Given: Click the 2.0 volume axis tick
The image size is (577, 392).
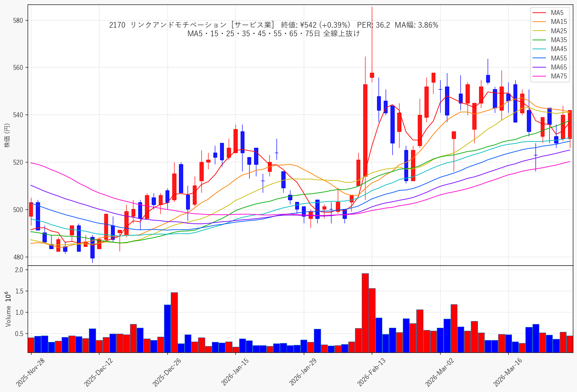Looking at the screenshot, I should [x=19, y=270].
